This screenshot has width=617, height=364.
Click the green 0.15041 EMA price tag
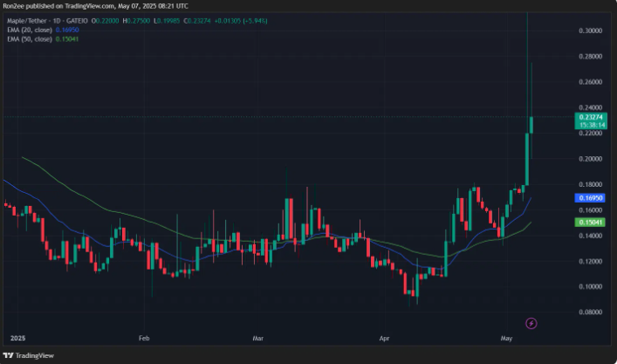coord(589,223)
